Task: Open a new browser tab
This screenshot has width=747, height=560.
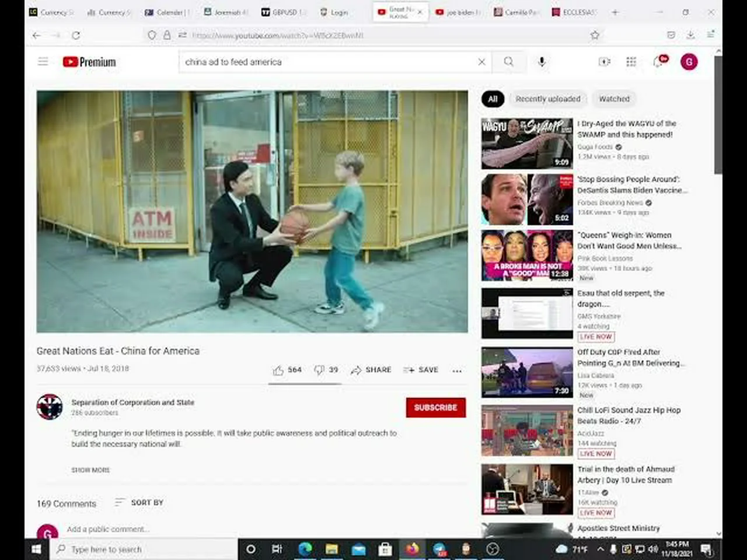Action: coord(615,12)
